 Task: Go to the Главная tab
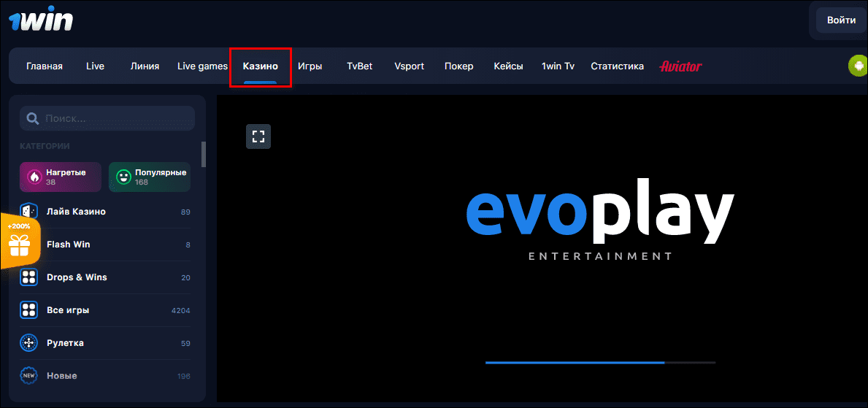pos(45,66)
